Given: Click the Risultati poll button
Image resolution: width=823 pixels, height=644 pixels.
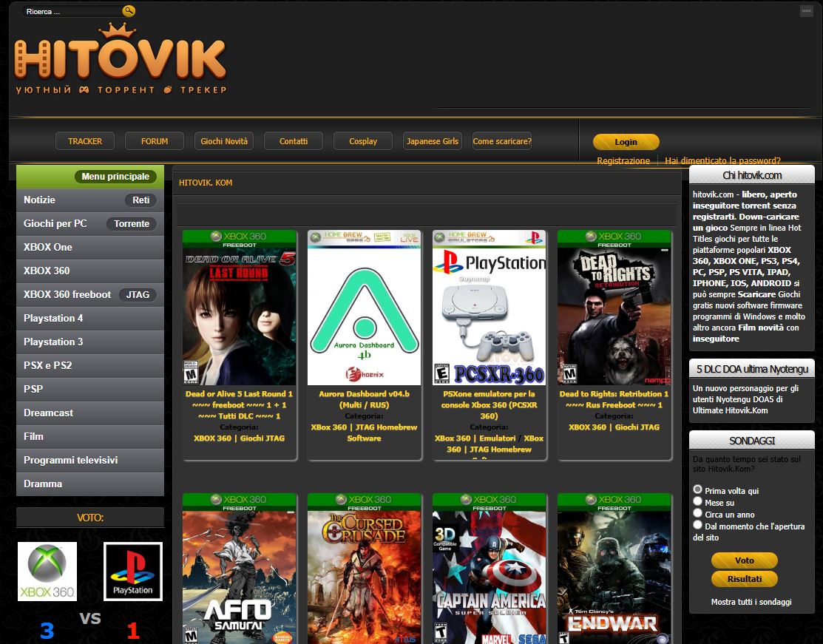Looking at the screenshot, I should click(745, 579).
